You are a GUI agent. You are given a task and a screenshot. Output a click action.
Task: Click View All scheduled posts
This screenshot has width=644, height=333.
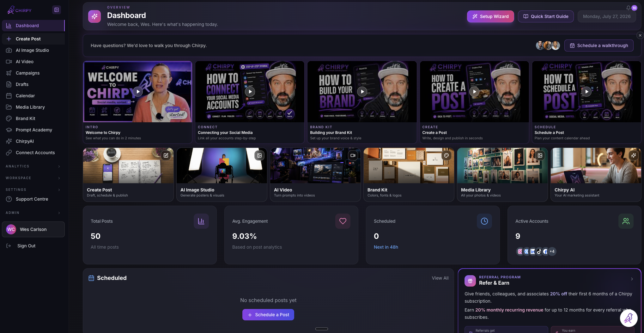point(440,278)
